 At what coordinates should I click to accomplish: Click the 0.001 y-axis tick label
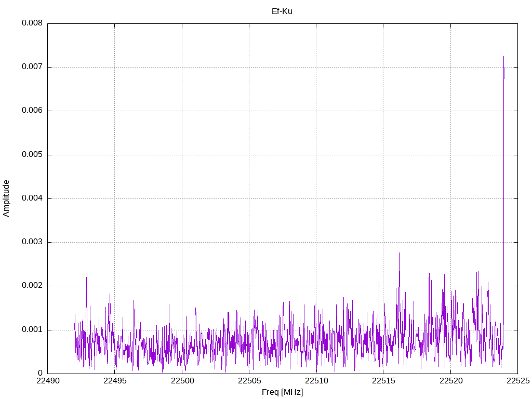(32, 330)
